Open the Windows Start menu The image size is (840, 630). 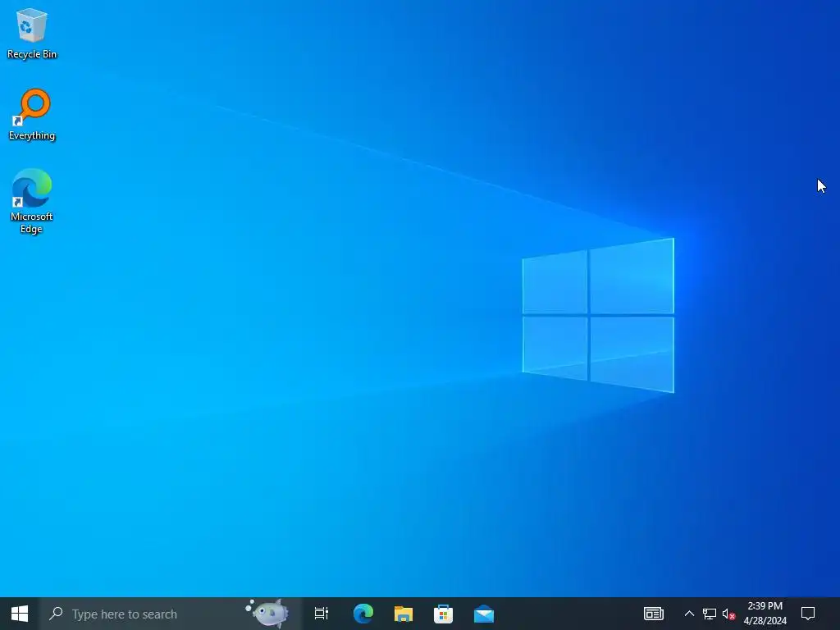point(20,614)
